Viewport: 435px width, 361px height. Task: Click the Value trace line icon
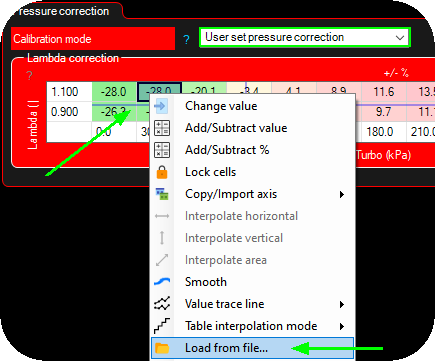click(162, 304)
